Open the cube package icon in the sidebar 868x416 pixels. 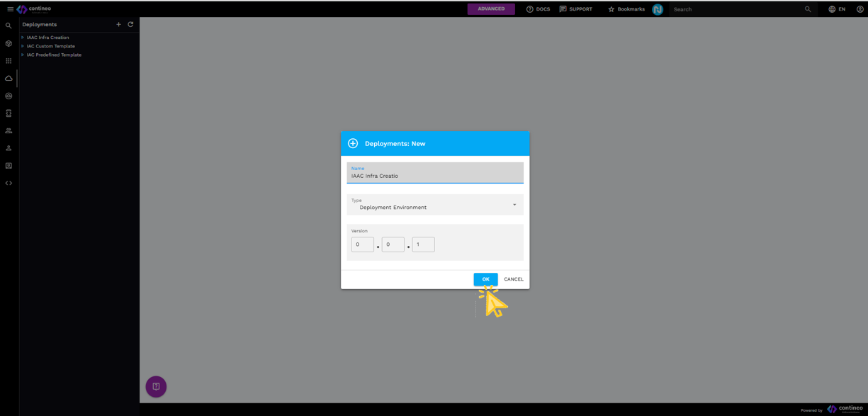point(9,43)
